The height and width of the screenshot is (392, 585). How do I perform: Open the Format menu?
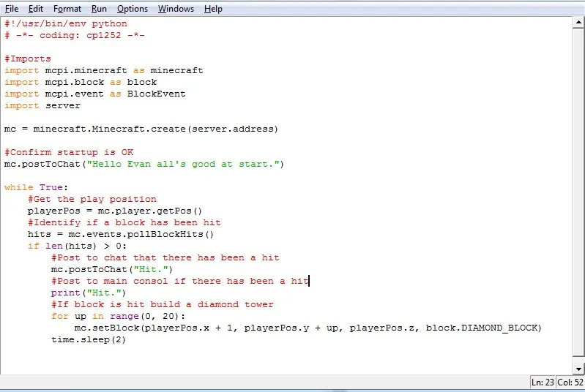click(67, 9)
